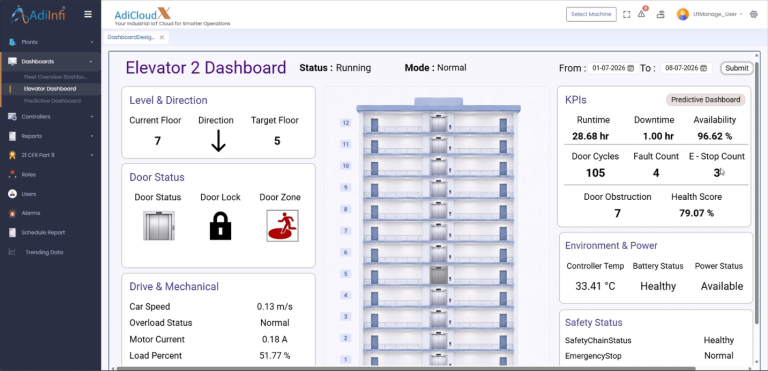Click the Door Lock padlock icon
768x371 pixels.
(220, 226)
